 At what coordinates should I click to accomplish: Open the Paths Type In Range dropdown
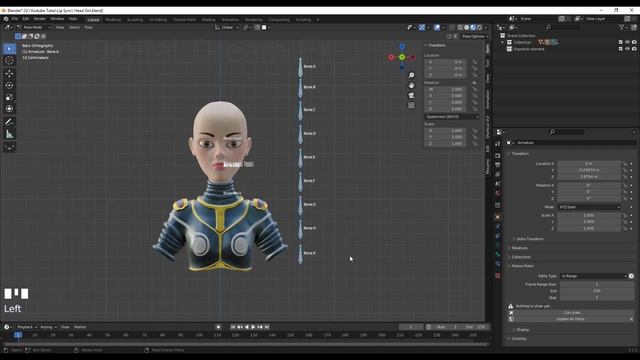tap(594, 276)
